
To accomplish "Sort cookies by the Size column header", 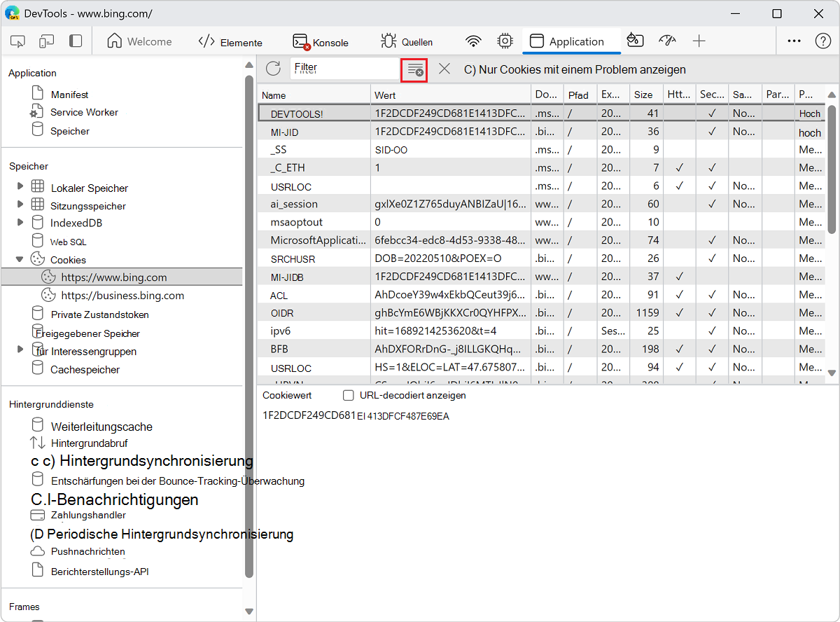I will (x=643, y=95).
